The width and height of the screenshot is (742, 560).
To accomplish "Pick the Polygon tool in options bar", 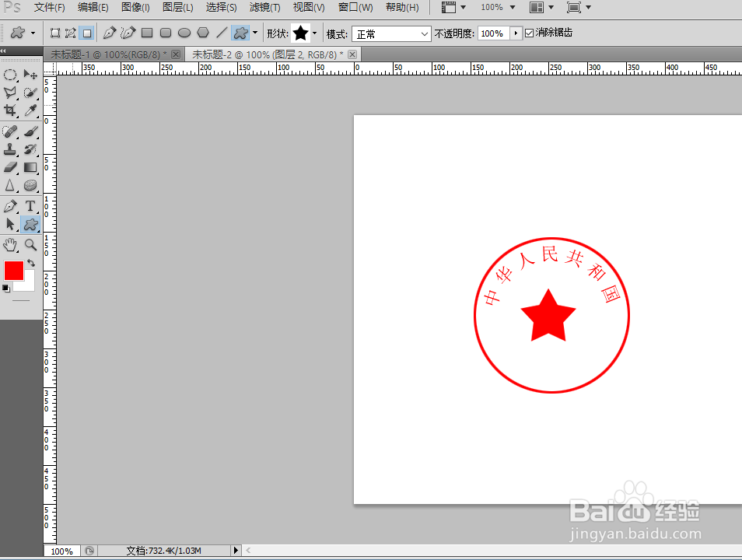I will pyautogui.click(x=202, y=33).
